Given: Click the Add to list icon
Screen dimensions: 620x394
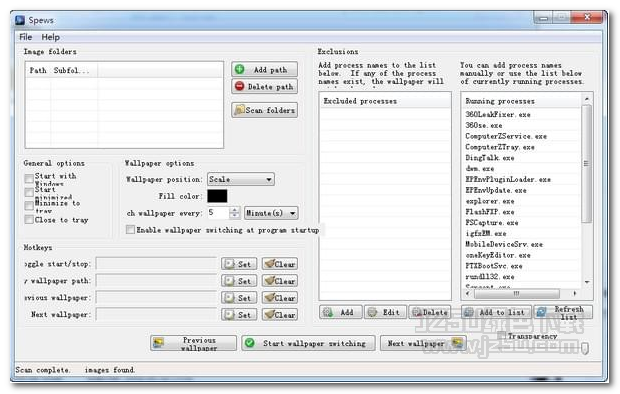Looking at the screenshot, I should click(x=469, y=312).
